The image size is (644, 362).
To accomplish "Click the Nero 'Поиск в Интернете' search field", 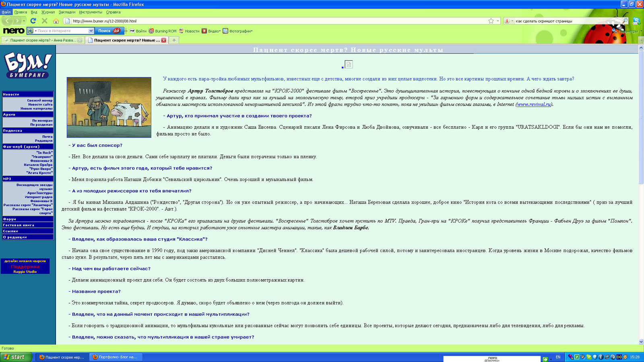I will [x=61, y=31].
